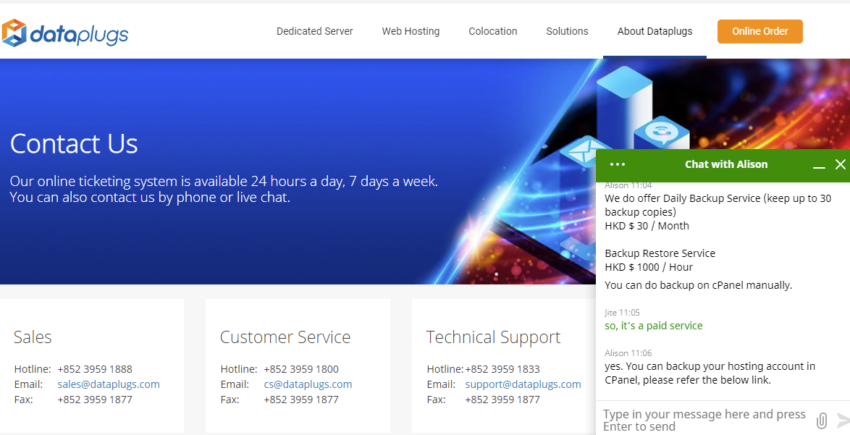The width and height of the screenshot is (850, 435).
Task: Click Sales hotline +852 3959 1888
Action: coord(95,369)
